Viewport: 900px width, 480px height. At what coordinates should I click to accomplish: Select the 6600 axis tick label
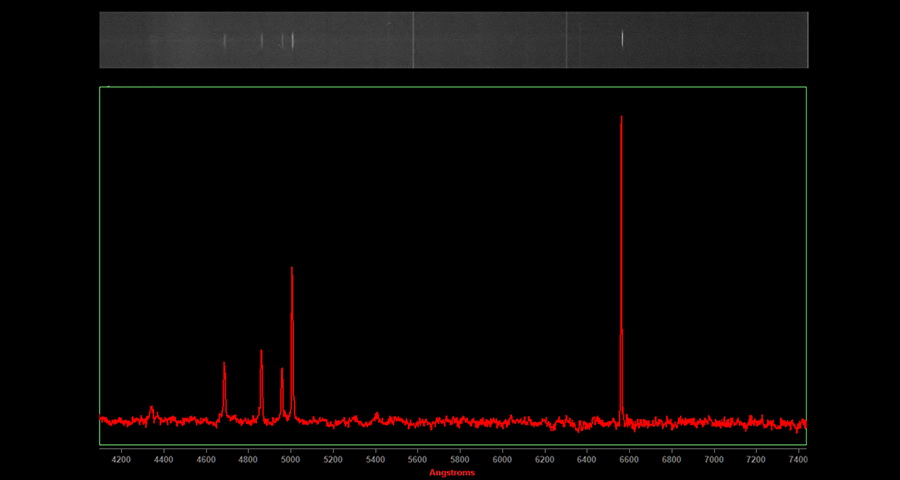pos(629,460)
